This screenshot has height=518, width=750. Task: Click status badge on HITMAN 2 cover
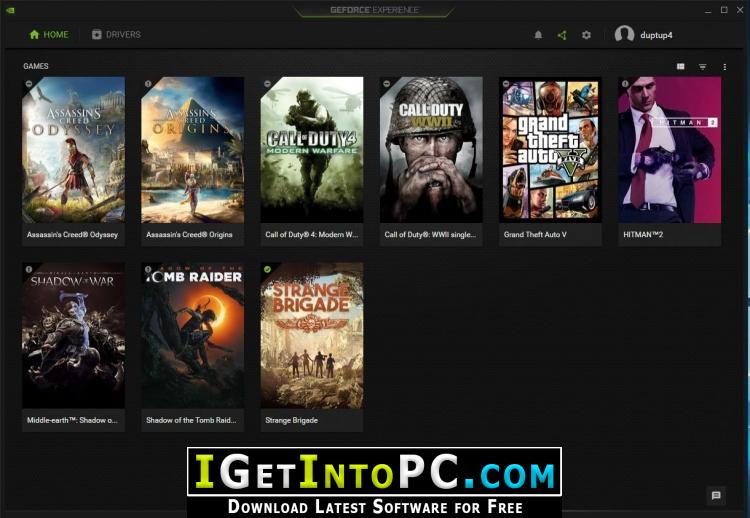coord(625,84)
